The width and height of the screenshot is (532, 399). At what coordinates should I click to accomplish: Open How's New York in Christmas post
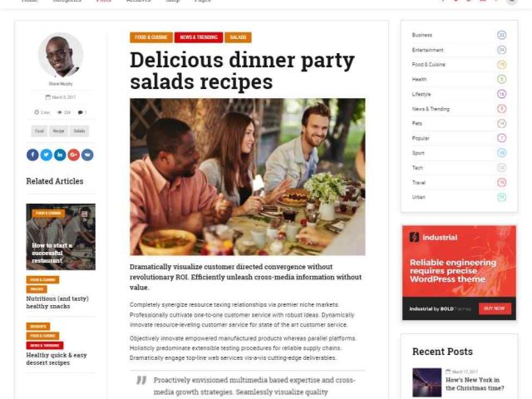point(475,384)
